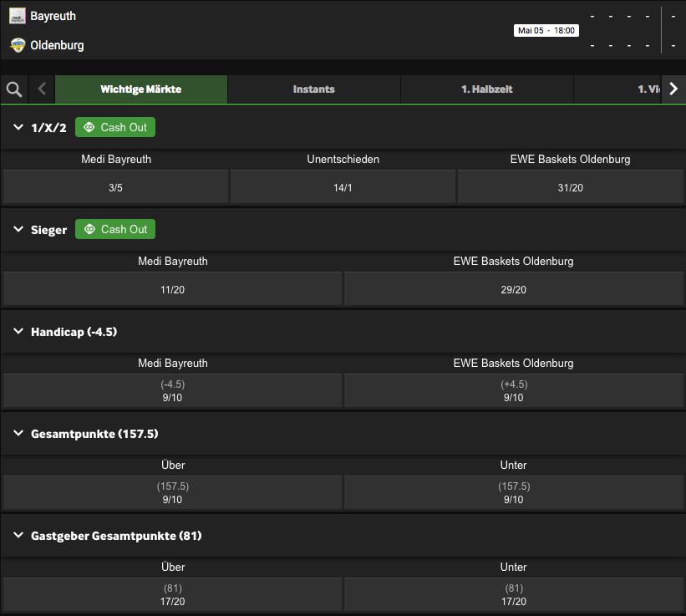Pick Über (157.5) total points
The image size is (686, 616).
click(172, 493)
